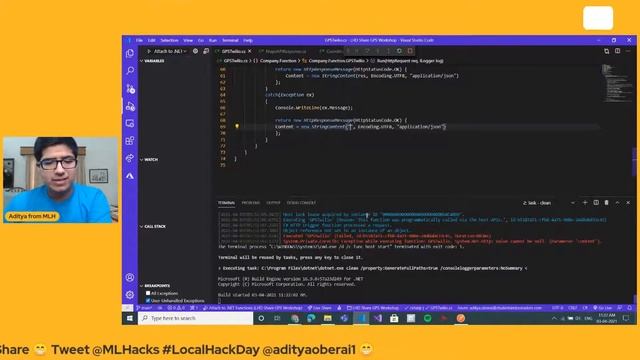This screenshot has width=640, height=360.
Task: Open the Run menu
Action: tap(213, 40)
